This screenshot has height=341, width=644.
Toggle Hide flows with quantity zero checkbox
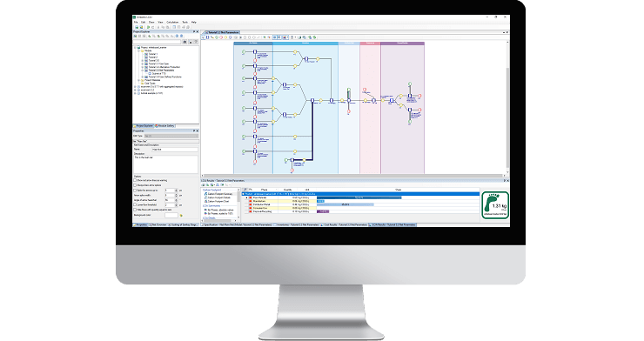pos(135,210)
